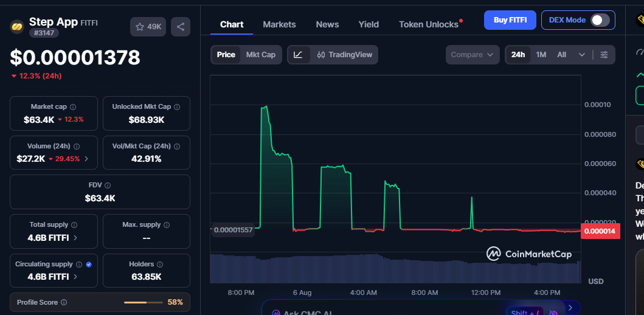Show info for Profile Score

64,302
